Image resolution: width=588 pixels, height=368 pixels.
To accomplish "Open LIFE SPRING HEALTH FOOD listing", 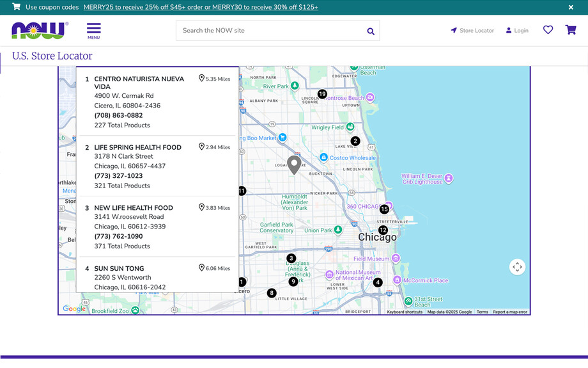I will 137,147.
